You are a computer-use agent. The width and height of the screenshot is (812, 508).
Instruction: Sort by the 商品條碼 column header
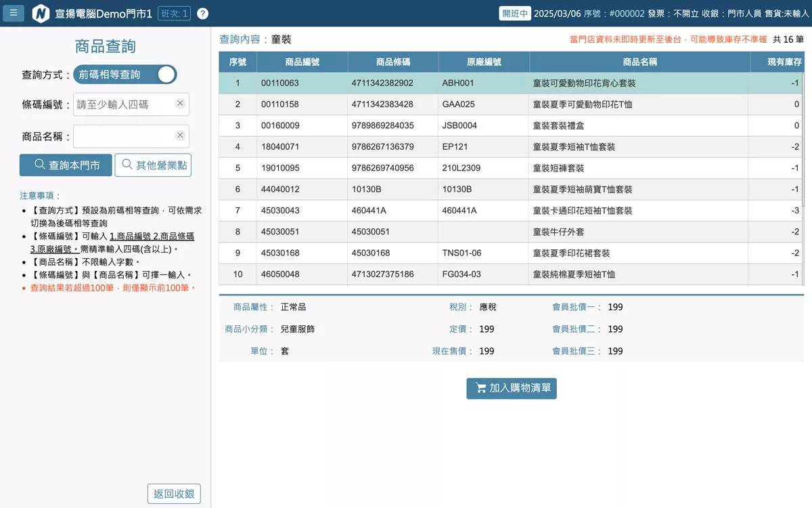click(x=393, y=62)
